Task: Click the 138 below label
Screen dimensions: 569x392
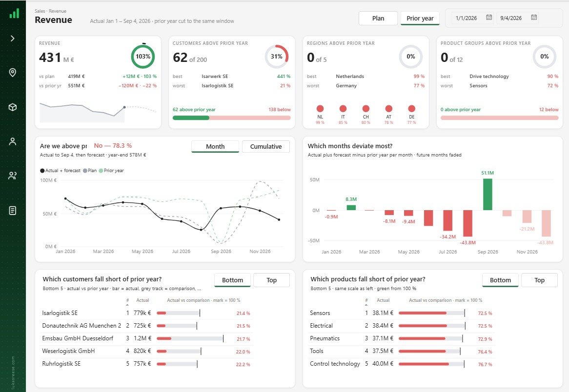Action: pyautogui.click(x=280, y=110)
